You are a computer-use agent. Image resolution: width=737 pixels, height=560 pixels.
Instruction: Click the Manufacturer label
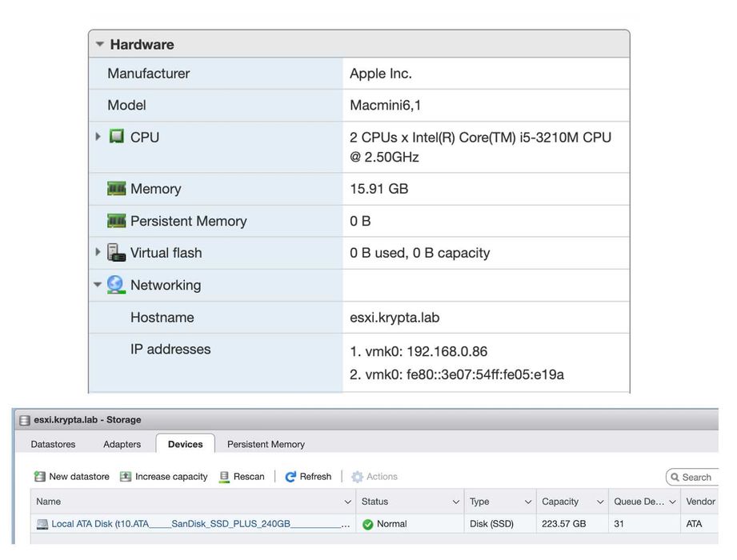click(x=149, y=74)
